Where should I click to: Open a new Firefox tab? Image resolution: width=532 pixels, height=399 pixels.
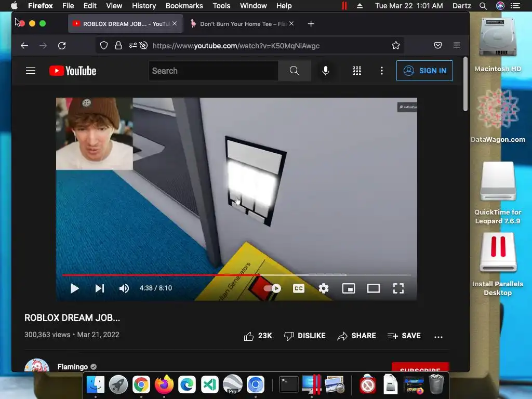tap(311, 24)
